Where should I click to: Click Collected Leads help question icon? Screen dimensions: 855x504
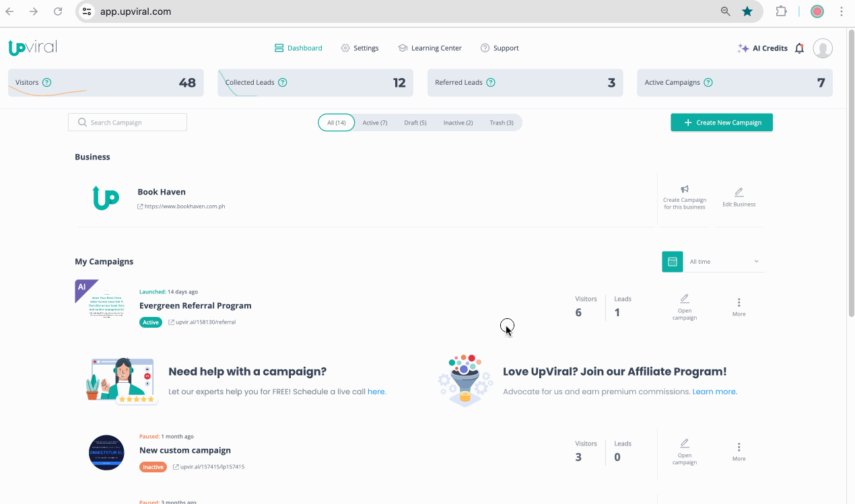[x=283, y=83]
